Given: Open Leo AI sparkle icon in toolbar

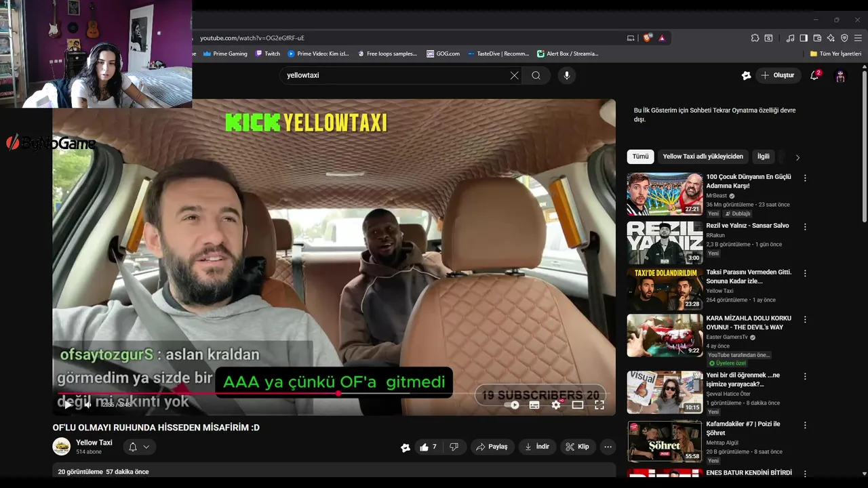Looking at the screenshot, I should [x=831, y=38].
